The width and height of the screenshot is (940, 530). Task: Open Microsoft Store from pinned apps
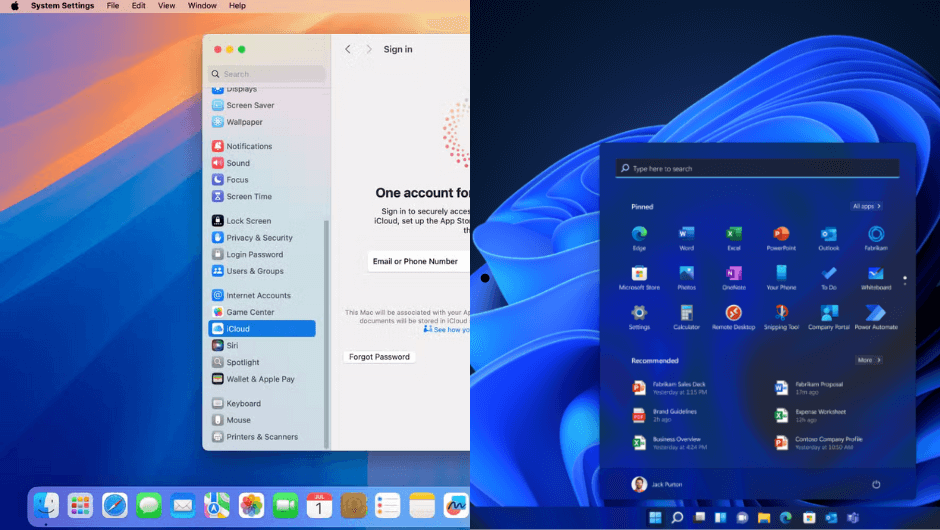click(x=639, y=278)
